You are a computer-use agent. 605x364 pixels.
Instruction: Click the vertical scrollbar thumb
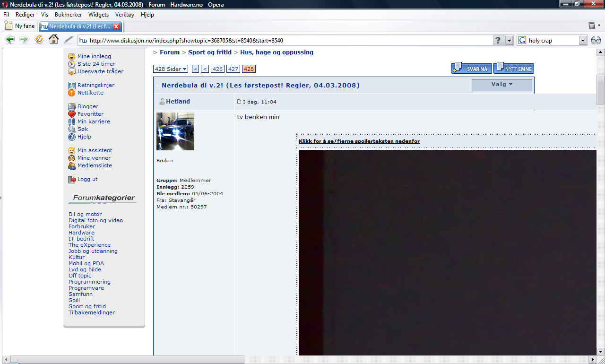pos(601,90)
